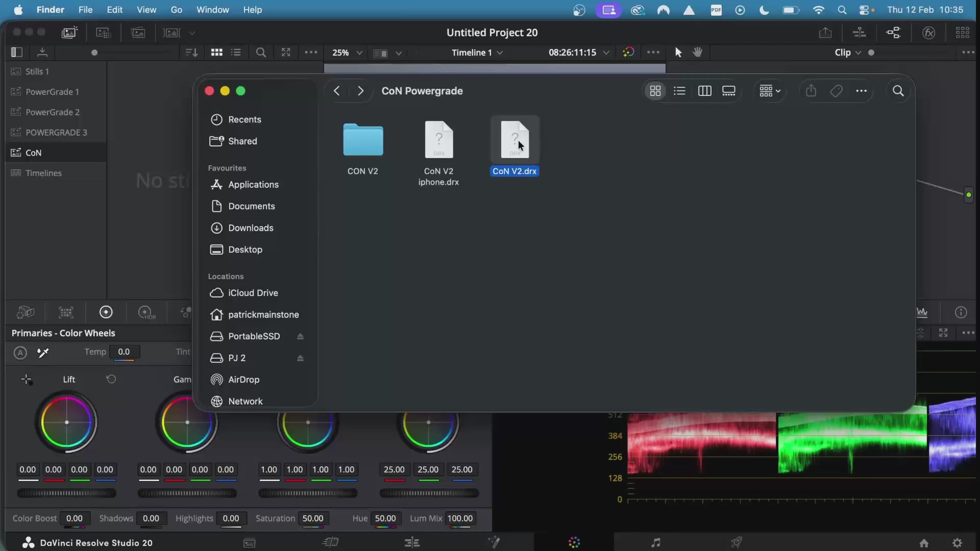Open the Fairlight music note page
Image resolution: width=980 pixels, height=551 pixels.
(655, 542)
